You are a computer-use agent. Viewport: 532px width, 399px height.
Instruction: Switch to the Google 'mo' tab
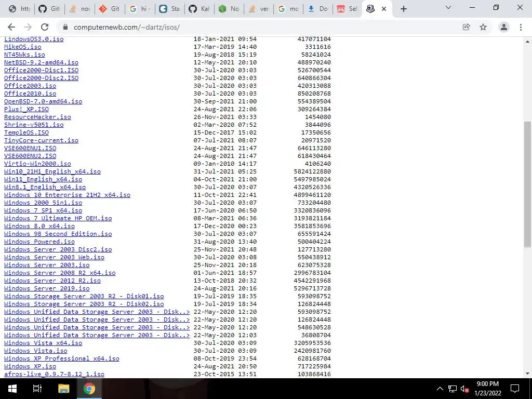tap(288, 9)
